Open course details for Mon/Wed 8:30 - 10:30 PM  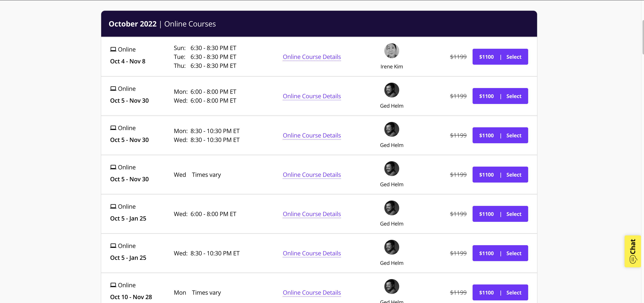point(312,135)
